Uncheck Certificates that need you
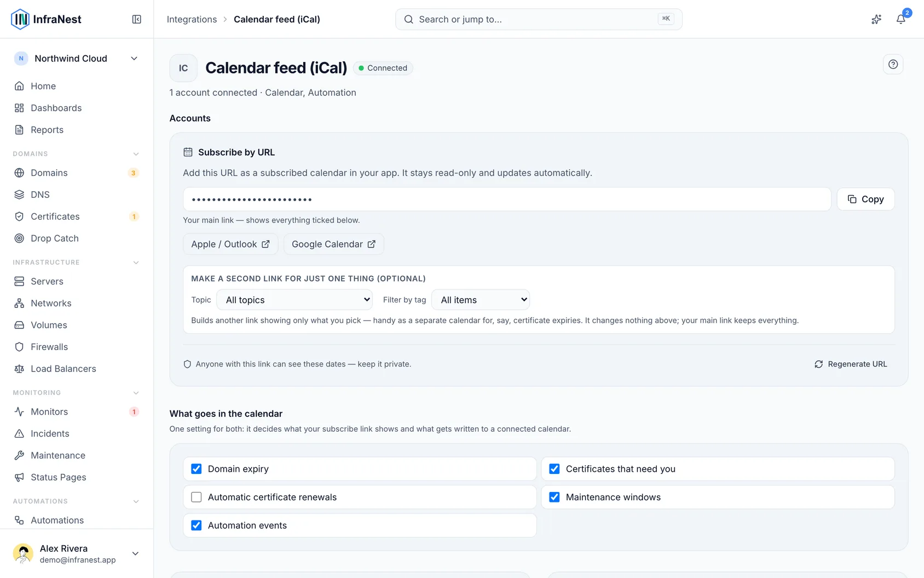Viewport: 924px width, 578px height. coord(554,469)
